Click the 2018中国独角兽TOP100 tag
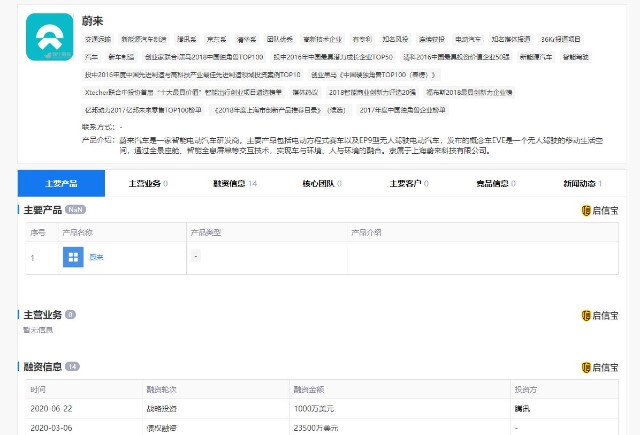Screen dimensions: 640x435 point(204,57)
